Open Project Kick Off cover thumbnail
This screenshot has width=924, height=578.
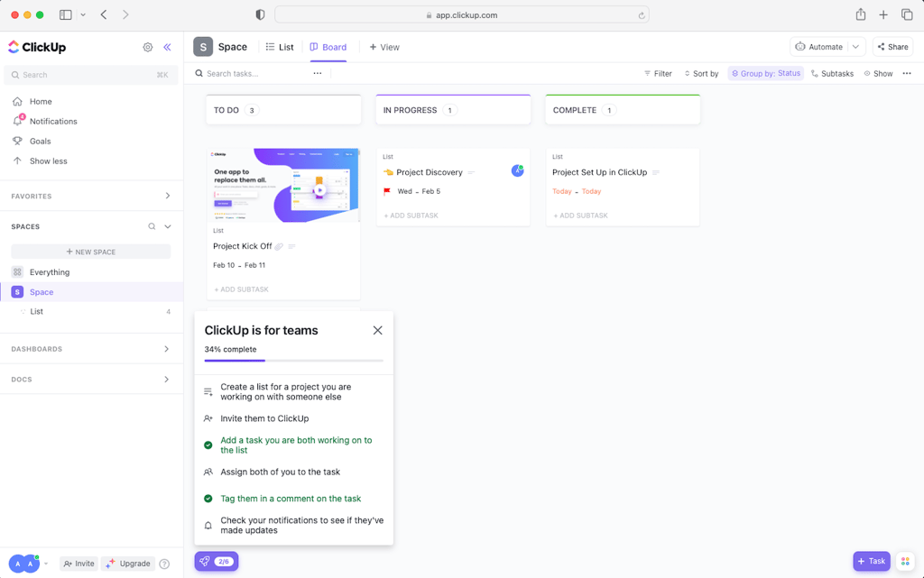tap(283, 186)
